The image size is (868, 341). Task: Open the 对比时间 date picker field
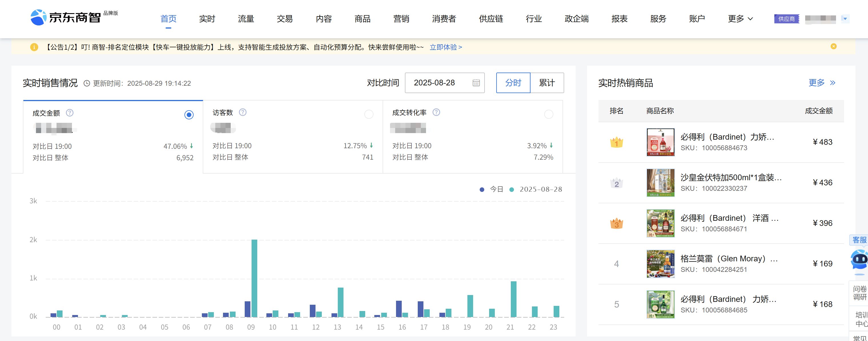tap(445, 83)
